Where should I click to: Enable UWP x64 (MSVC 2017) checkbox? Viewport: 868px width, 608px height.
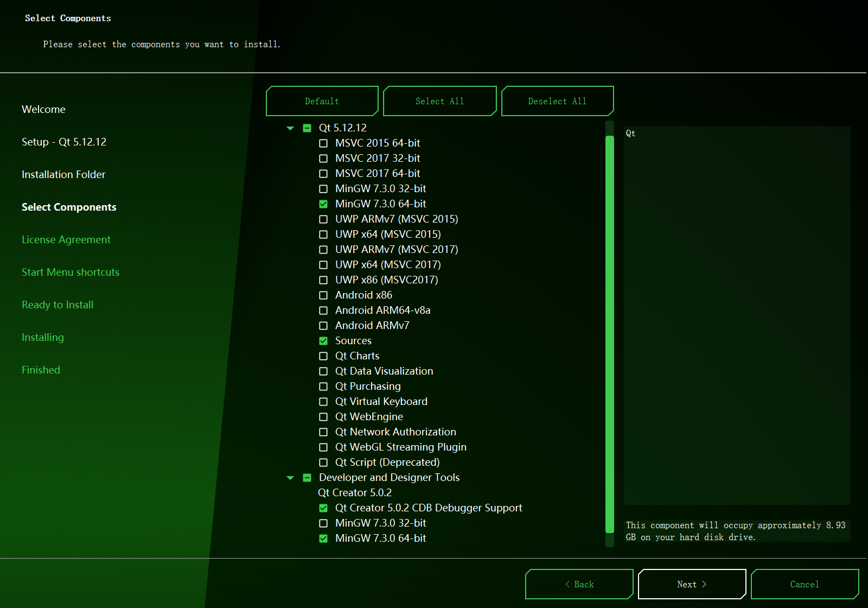(x=323, y=265)
